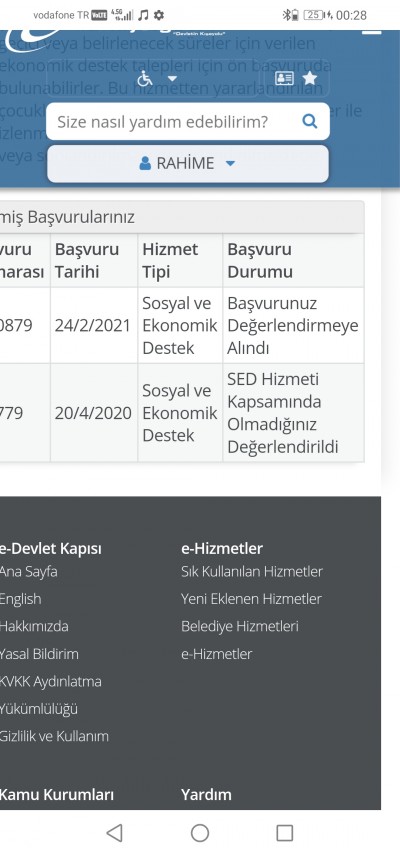This screenshot has width=400, height=856.
Task: Switch language via English link
Action: pyautogui.click(x=20, y=599)
